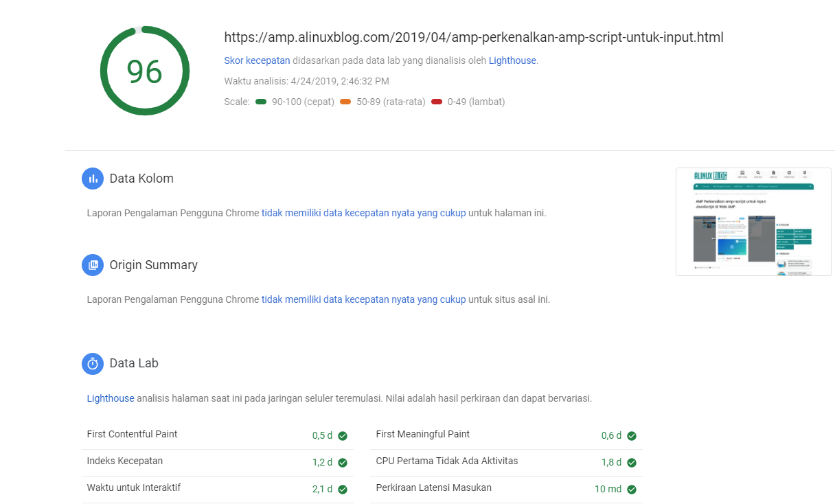Click the Origin Summary heading
Viewport: 835px width, 504px height.
coord(154,265)
